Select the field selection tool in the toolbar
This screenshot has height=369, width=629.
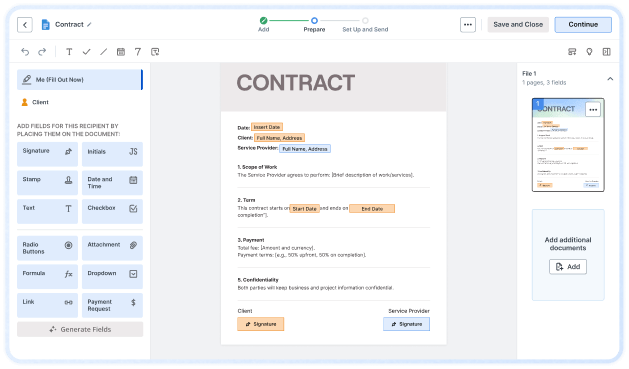tap(155, 52)
